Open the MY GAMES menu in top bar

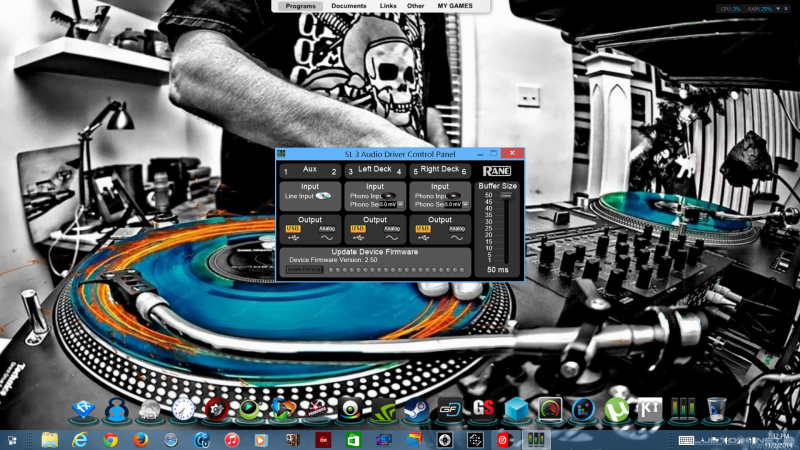click(x=456, y=6)
